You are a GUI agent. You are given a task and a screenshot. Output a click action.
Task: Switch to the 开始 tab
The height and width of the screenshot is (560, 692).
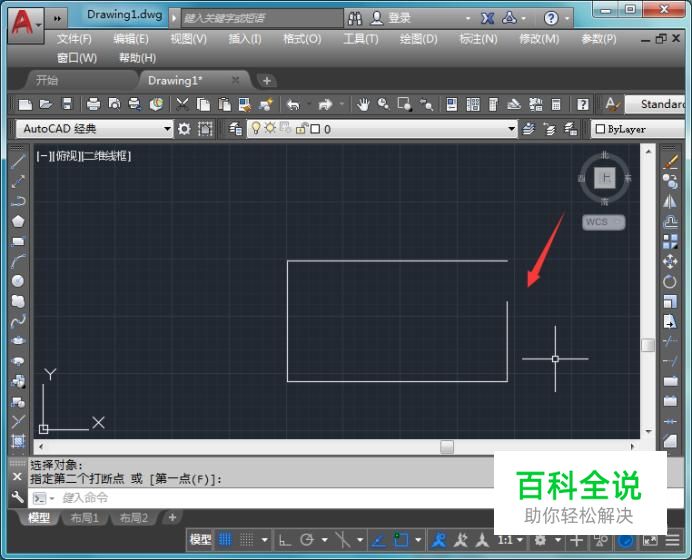47,80
